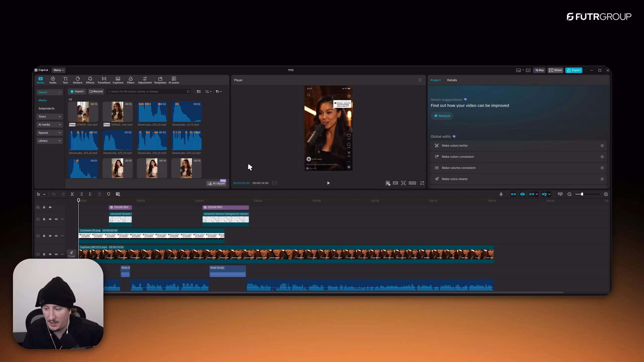
Task: Click the Export button
Action: coord(574,70)
